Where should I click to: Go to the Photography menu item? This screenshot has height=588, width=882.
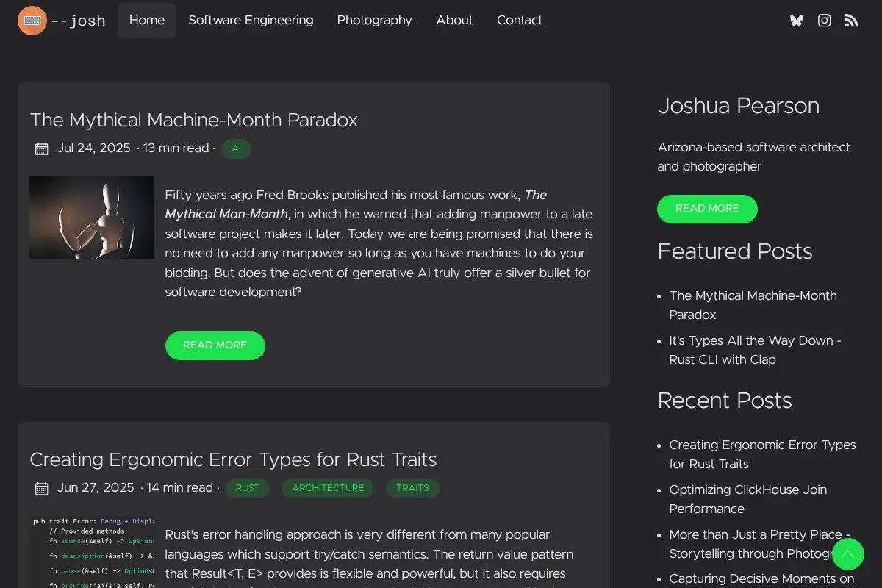tap(375, 21)
